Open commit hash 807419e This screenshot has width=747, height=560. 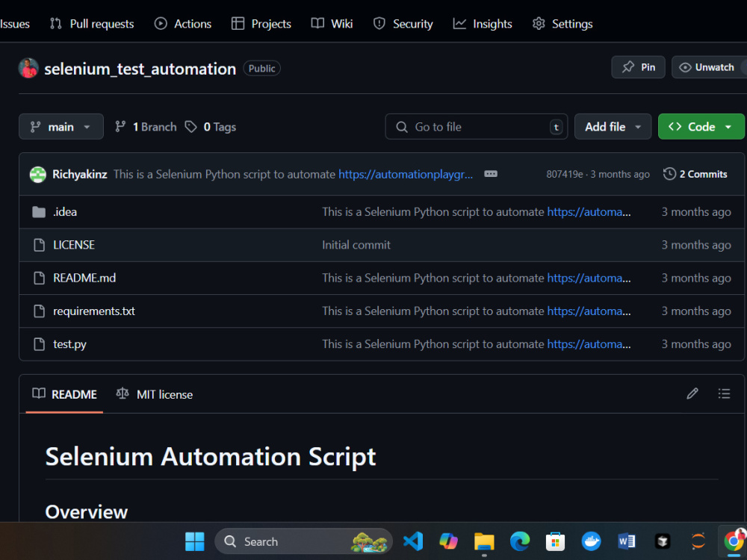pos(565,174)
